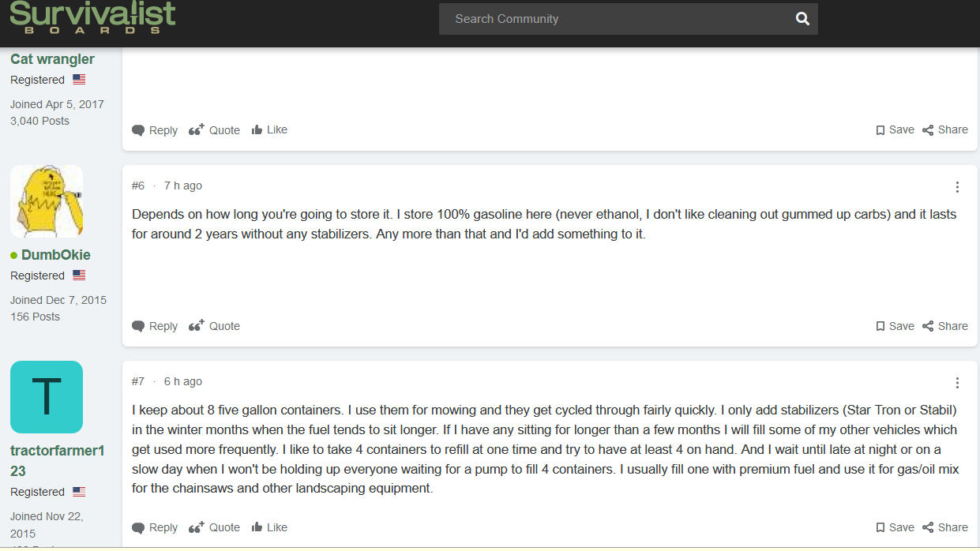Click the search magnifier icon
980x551 pixels.
click(x=802, y=19)
